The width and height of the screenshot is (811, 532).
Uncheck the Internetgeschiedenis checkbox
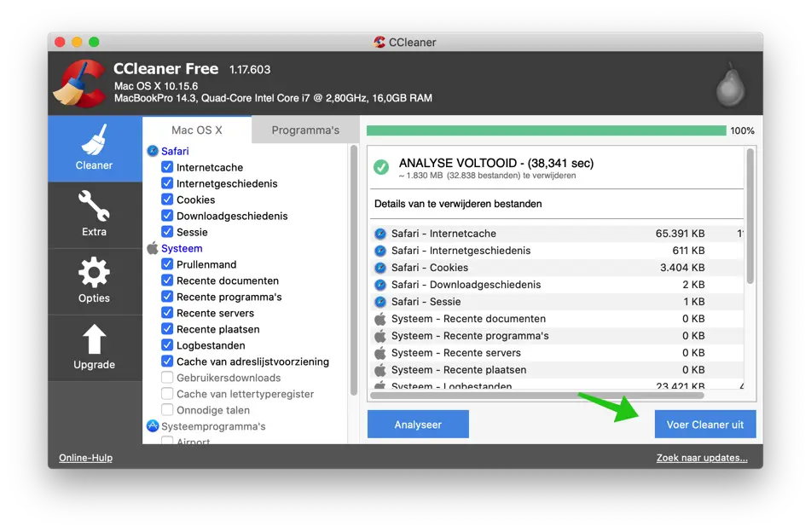pyautogui.click(x=167, y=183)
